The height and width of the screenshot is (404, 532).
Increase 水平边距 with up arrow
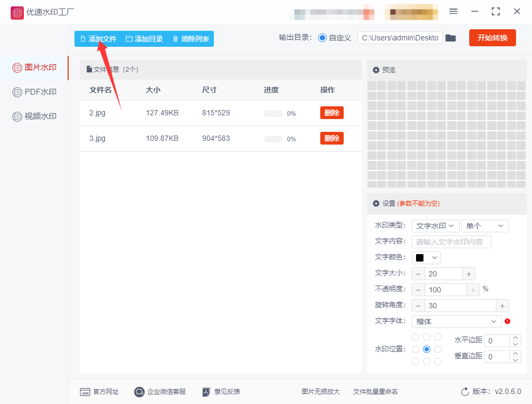[x=516, y=338]
